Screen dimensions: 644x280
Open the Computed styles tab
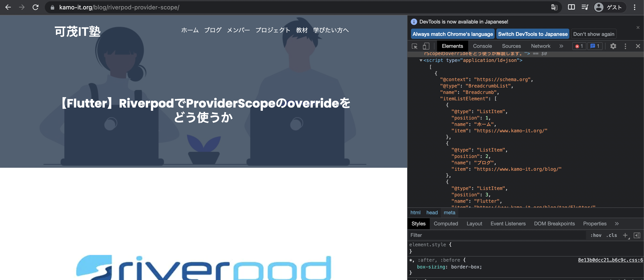tap(446, 223)
